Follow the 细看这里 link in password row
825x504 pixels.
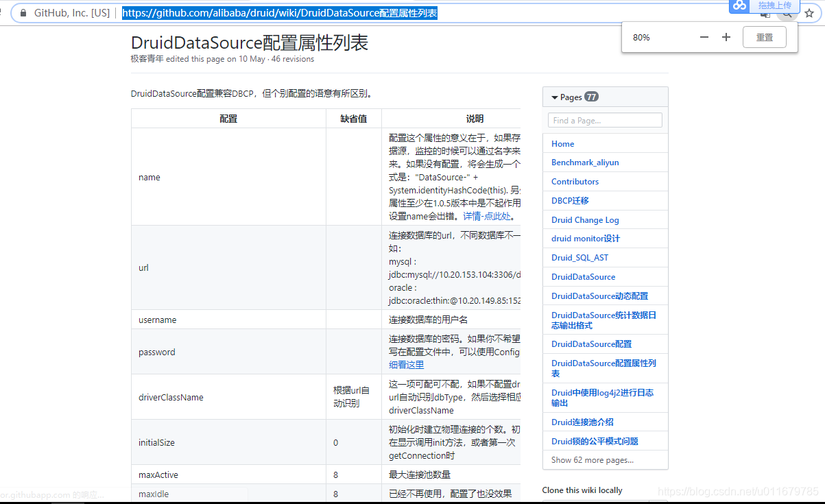[x=406, y=365]
